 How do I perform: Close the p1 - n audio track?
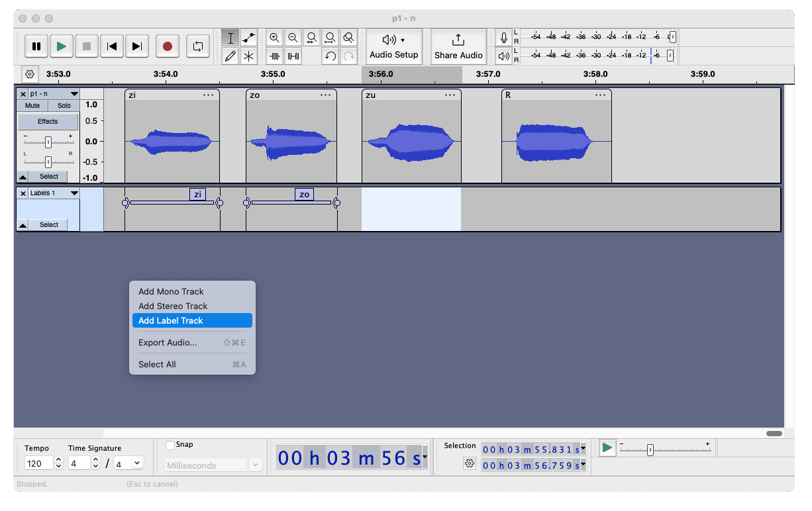23,94
